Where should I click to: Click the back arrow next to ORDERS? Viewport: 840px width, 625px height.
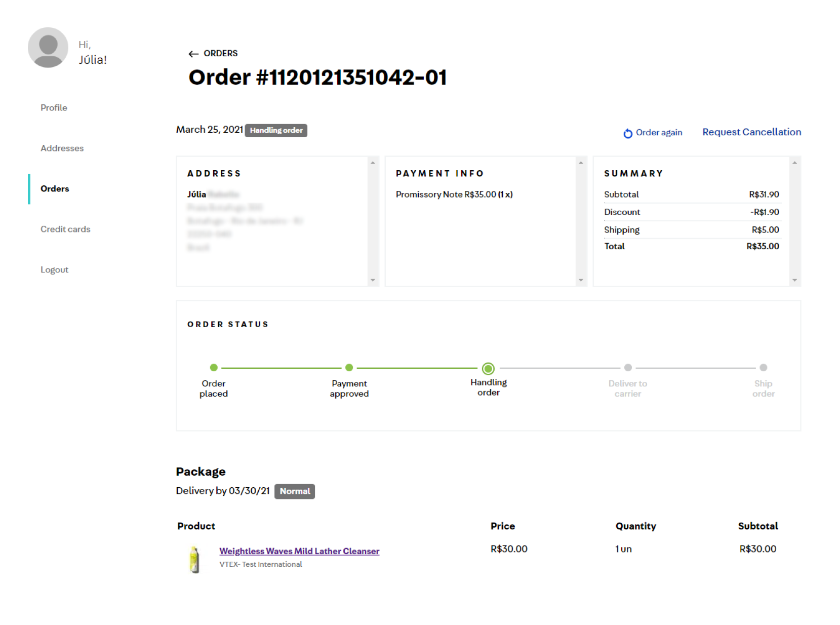tap(193, 54)
